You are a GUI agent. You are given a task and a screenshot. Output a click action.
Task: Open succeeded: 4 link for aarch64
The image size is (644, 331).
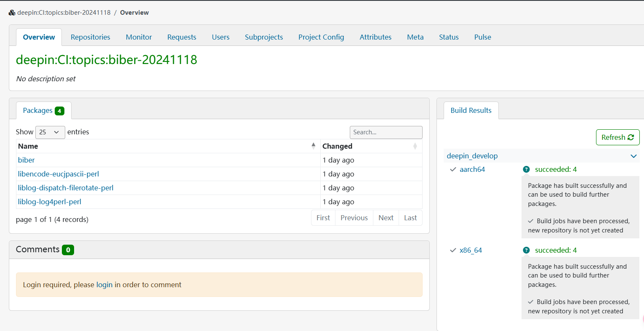(x=556, y=169)
